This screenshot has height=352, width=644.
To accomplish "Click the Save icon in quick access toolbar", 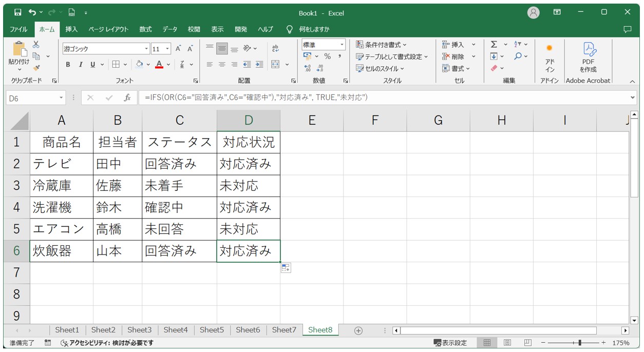I will 18,12.
